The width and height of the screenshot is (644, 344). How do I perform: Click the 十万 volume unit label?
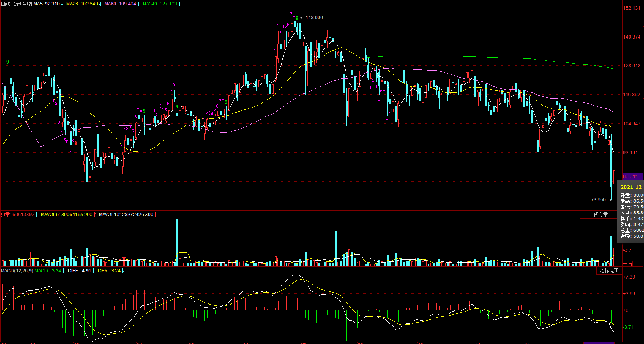coord(627,264)
